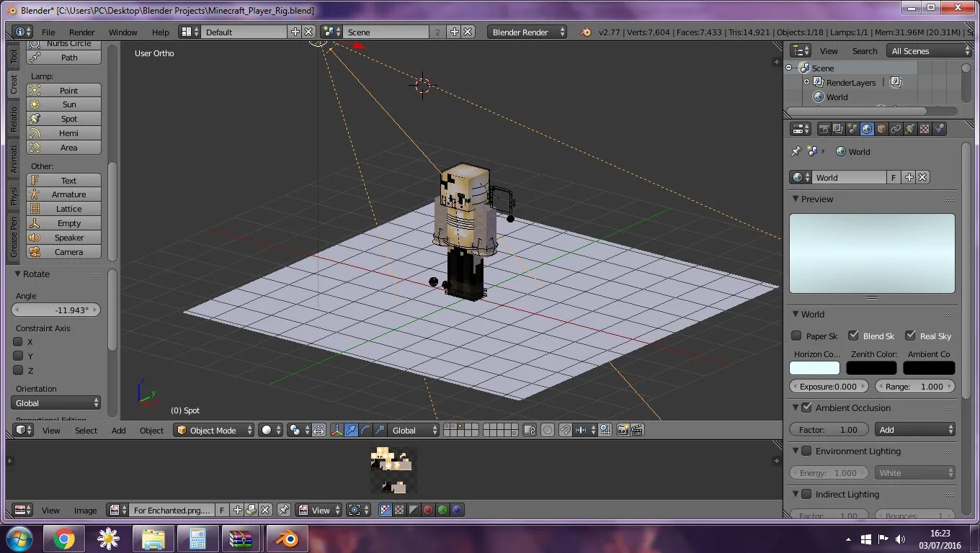Image resolution: width=980 pixels, height=553 pixels.
Task: Toggle Y constraint axis checkbox
Action: [19, 356]
